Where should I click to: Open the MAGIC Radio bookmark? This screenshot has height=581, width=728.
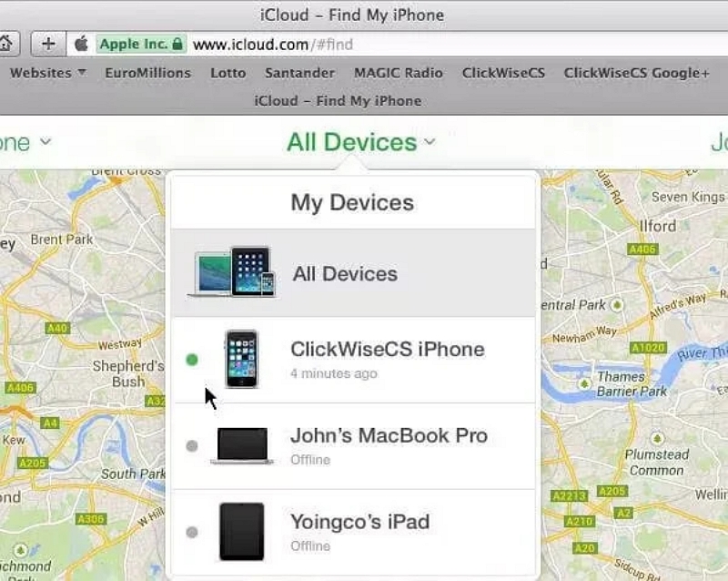(398, 73)
